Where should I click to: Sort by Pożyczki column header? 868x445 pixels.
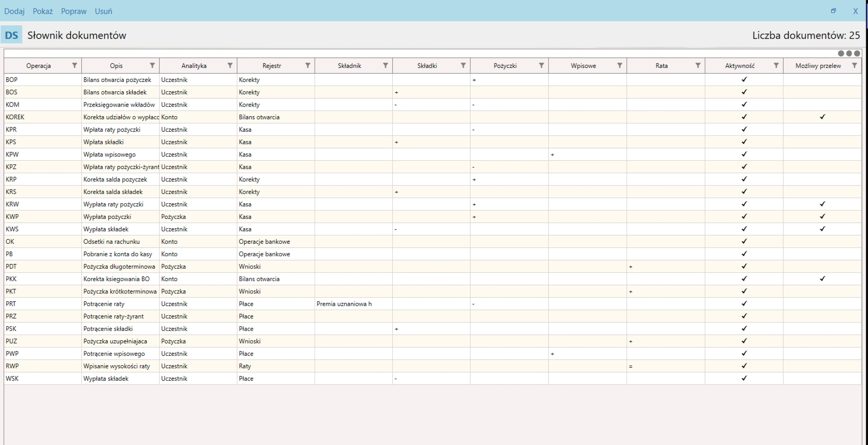(x=505, y=66)
